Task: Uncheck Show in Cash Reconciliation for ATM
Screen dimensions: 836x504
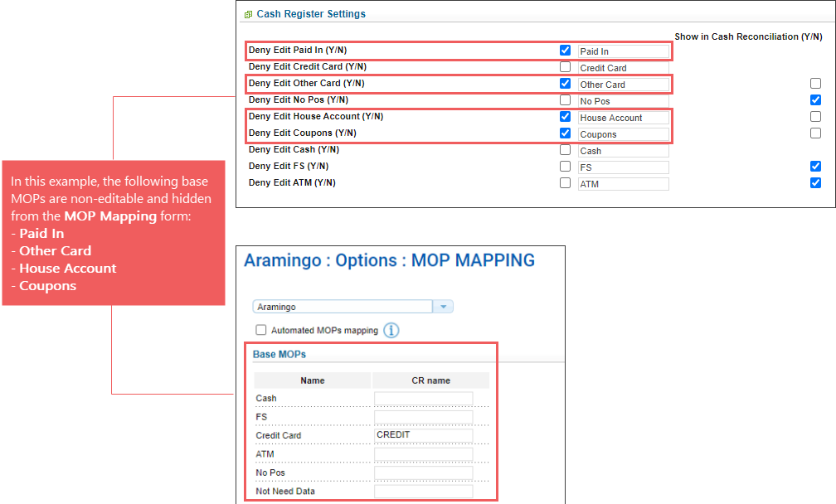Action: coord(815,183)
